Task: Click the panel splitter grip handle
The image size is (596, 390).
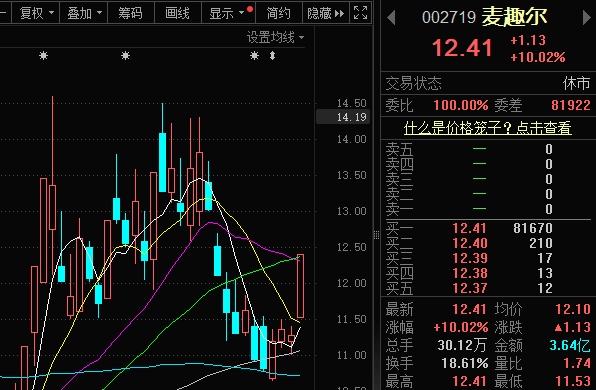Action: point(376,235)
